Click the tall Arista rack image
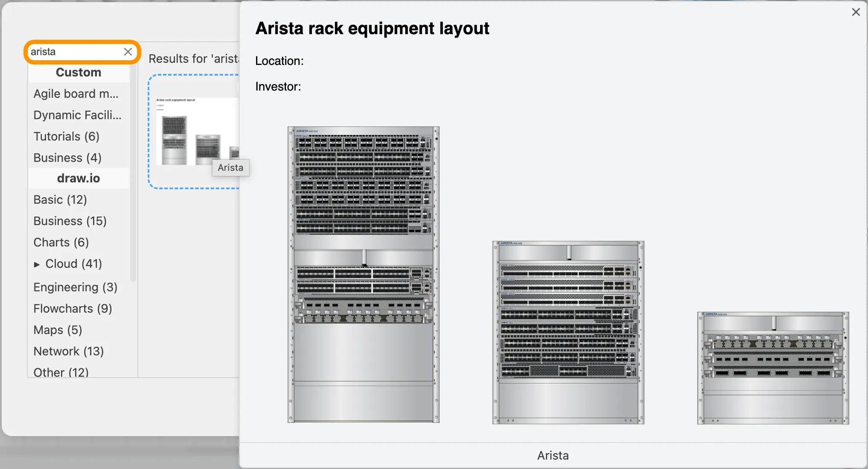Viewport: 868px width, 469px height. [x=364, y=275]
